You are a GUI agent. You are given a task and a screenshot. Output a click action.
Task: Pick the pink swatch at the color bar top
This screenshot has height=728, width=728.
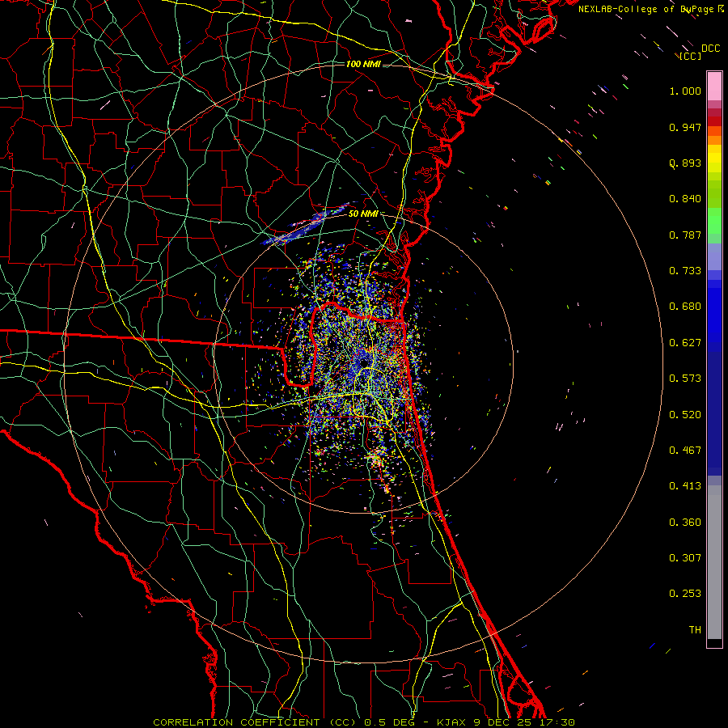714,86
